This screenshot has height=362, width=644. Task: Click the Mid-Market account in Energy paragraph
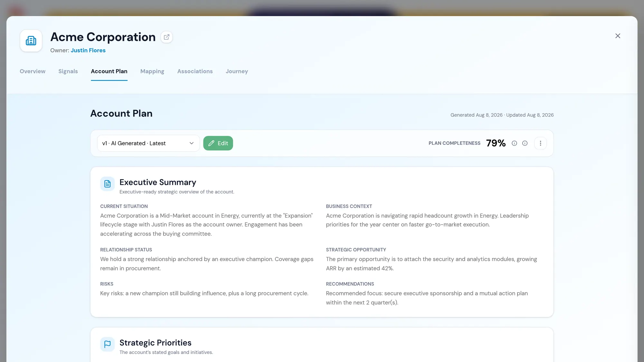pos(206,225)
